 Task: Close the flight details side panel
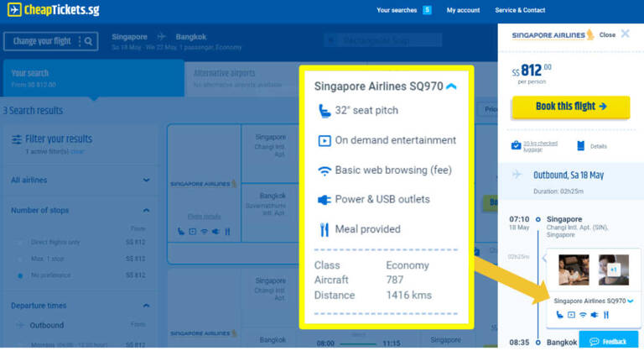625,34
